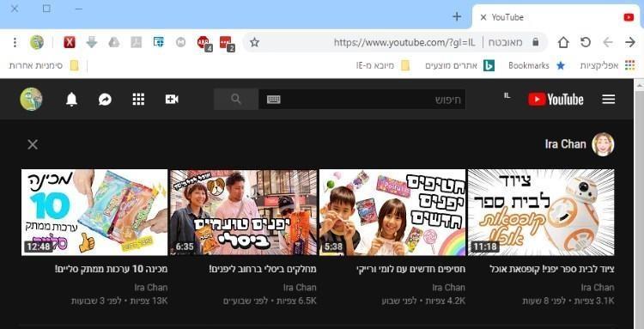Click the blue window grid extension icon
The width and height of the screenshot is (644, 329).
click(159, 42)
